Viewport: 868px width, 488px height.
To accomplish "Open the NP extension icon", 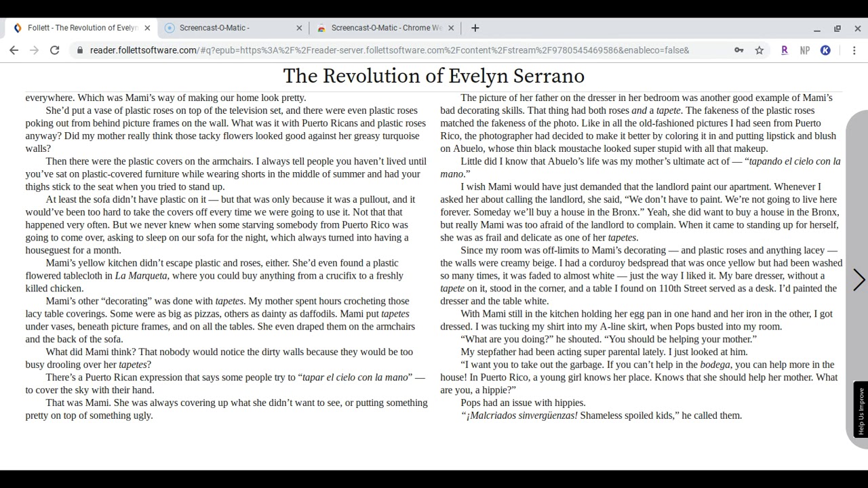I will 805,50.
